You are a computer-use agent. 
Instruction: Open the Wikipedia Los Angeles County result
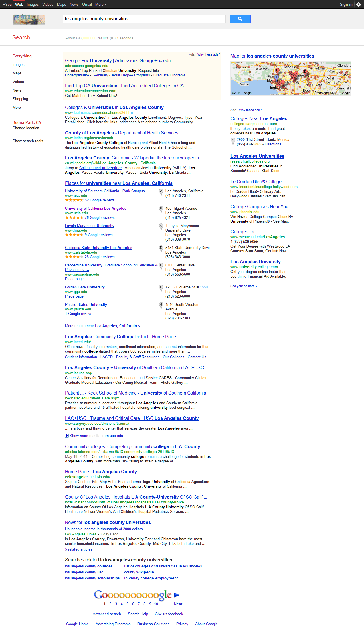(132, 158)
